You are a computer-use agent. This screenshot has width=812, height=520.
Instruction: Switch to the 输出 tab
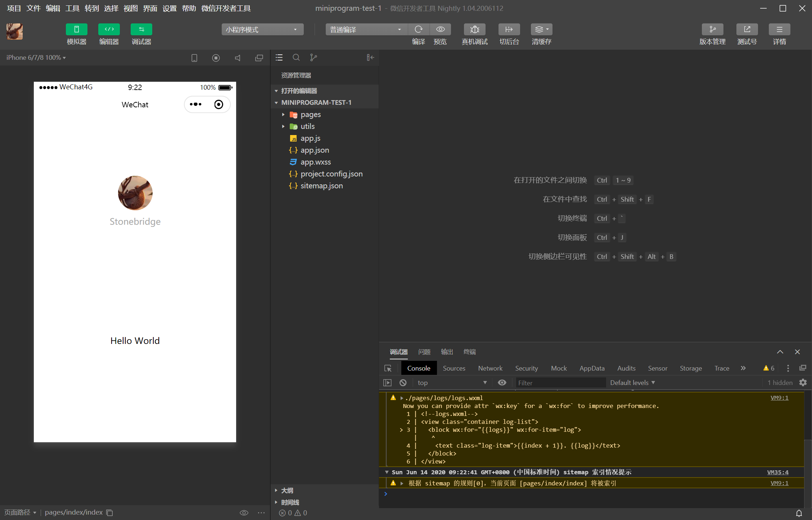pos(447,352)
